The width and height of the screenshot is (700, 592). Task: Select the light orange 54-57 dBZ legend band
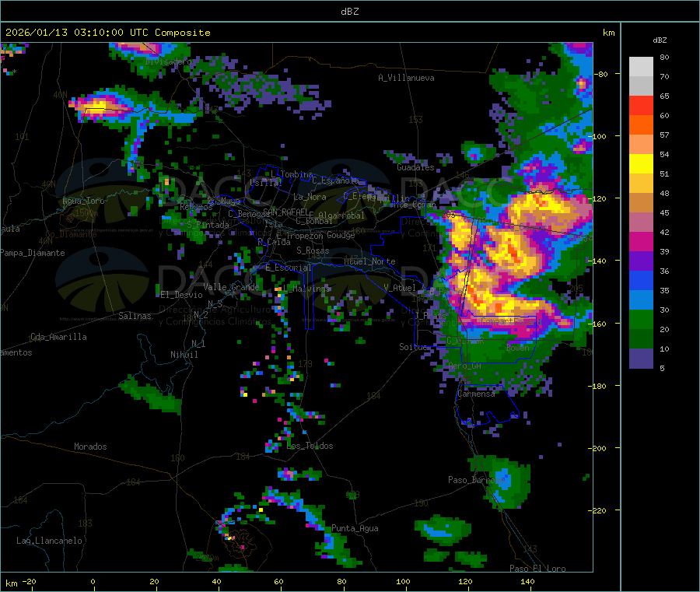coord(641,145)
